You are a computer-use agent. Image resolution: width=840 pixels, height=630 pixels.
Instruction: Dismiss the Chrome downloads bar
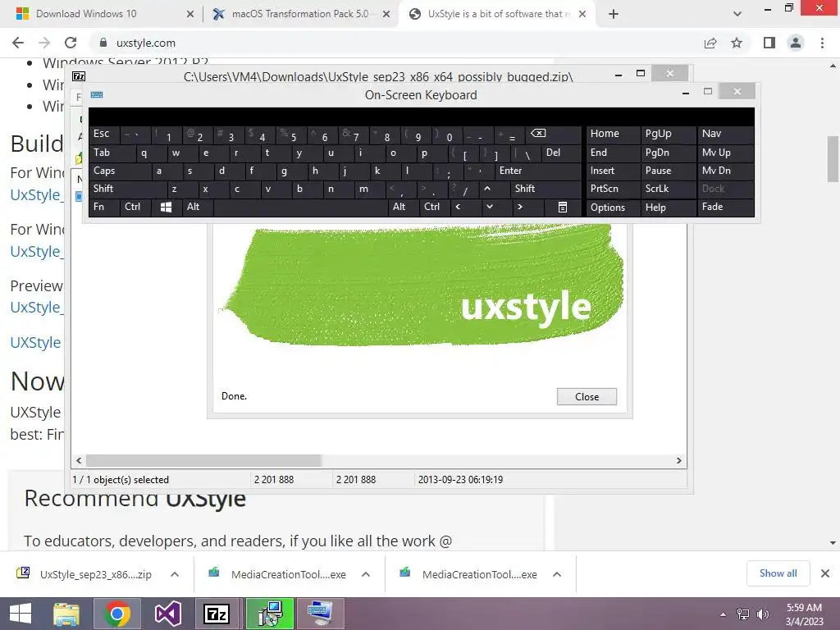[x=825, y=573]
